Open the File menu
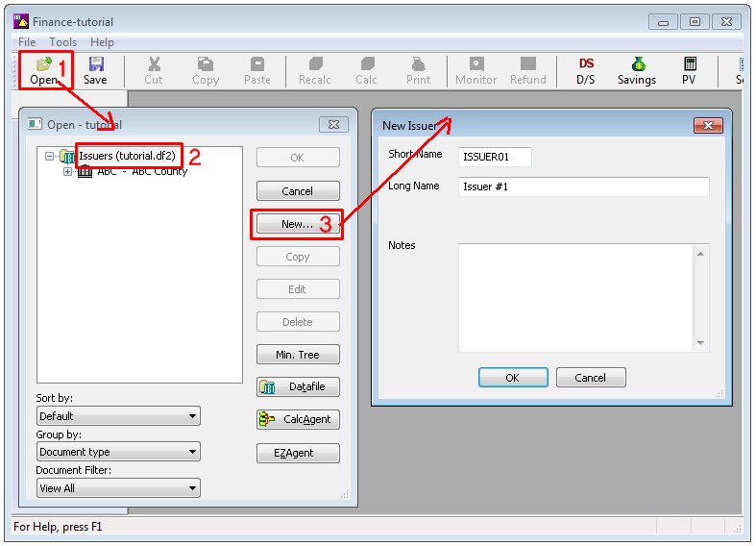 [27, 42]
